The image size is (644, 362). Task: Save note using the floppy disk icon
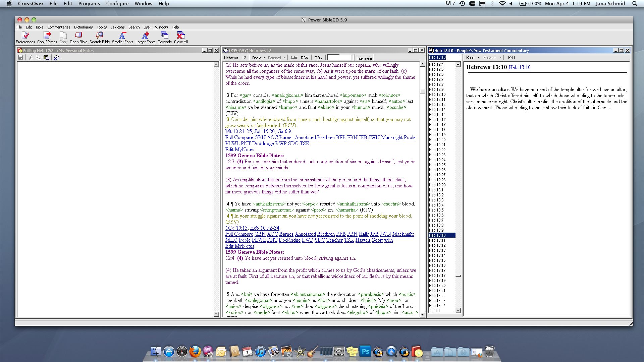pyautogui.click(x=20, y=57)
